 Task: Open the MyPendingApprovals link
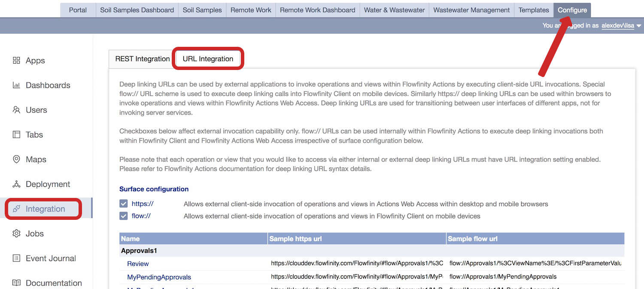click(159, 277)
